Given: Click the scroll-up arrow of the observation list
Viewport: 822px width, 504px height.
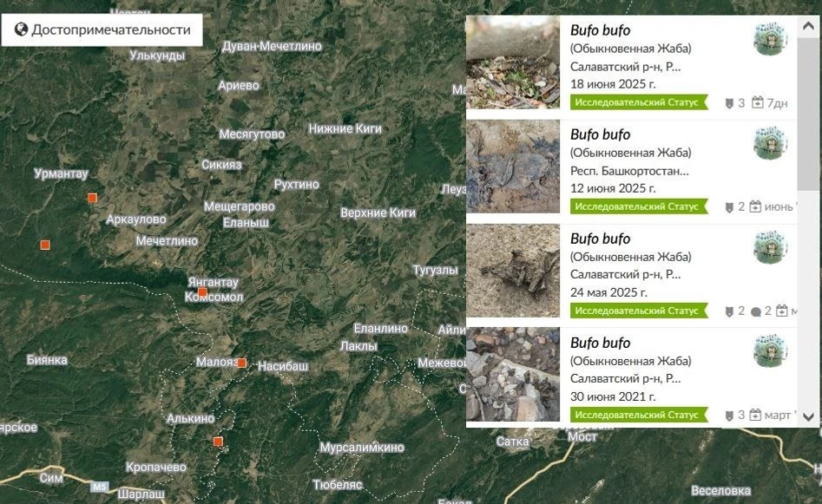Looking at the screenshot, I should [x=808, y=26].
